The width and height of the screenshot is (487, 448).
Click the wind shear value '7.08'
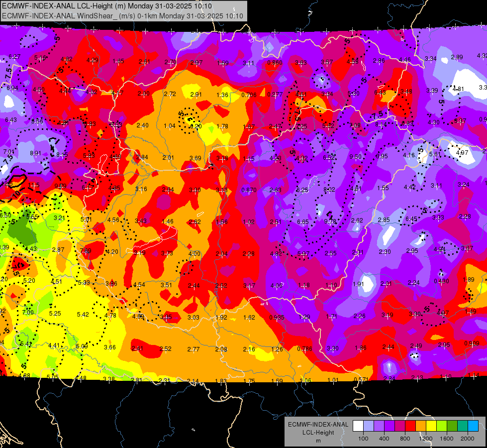(355, 125)
